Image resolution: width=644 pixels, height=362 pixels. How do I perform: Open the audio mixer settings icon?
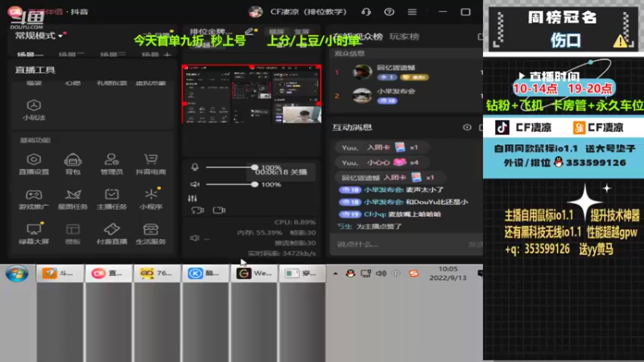(x=192, y=198)
